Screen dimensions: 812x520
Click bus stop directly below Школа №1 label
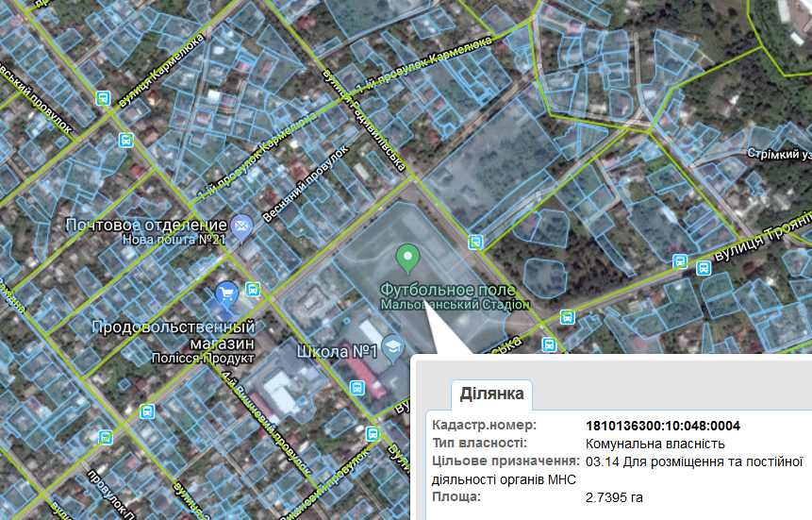(356, 387)
